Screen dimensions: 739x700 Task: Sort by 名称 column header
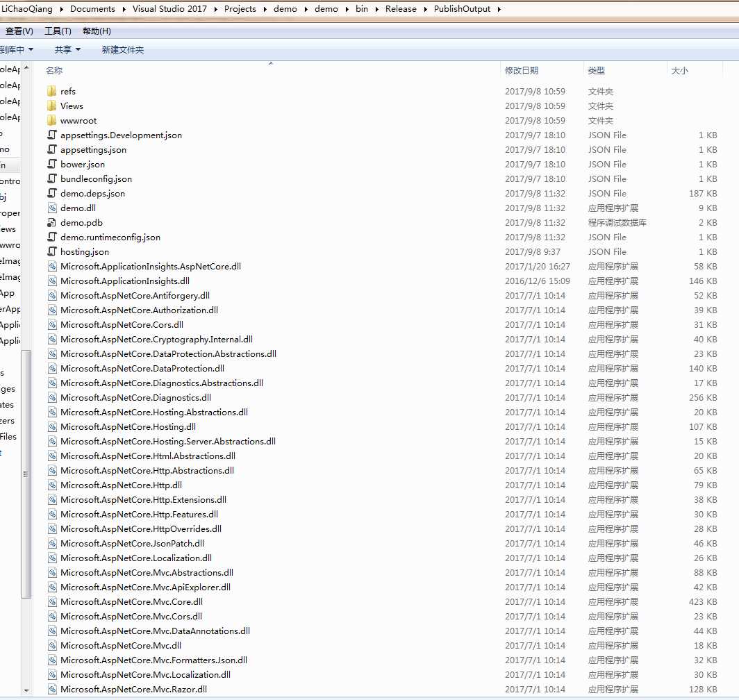(54, 70)
